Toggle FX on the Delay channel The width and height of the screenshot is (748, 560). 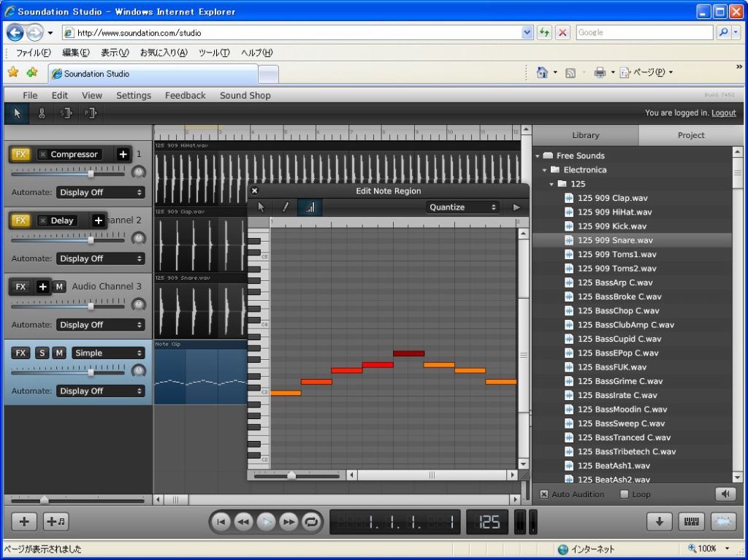click(20, 220)
